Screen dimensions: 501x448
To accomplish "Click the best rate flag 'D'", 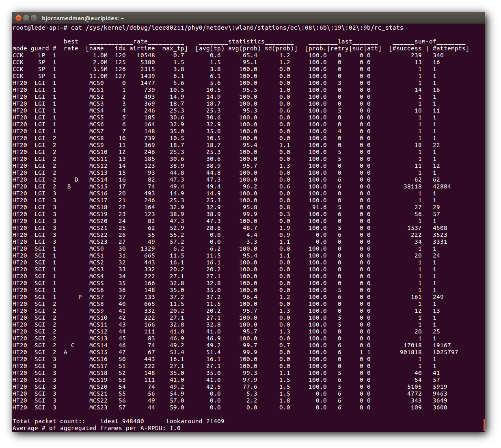I will pyautogui.click(x=76, y=180).
